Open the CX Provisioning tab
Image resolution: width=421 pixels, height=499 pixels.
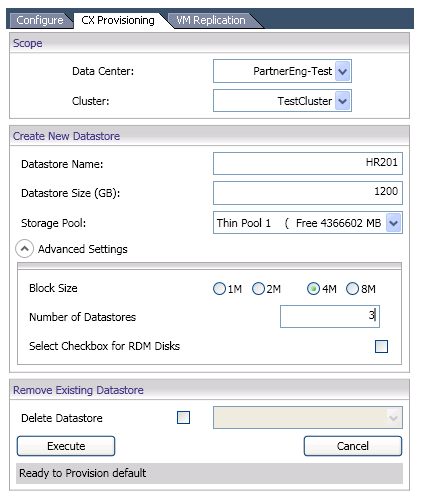click(118, 20)
